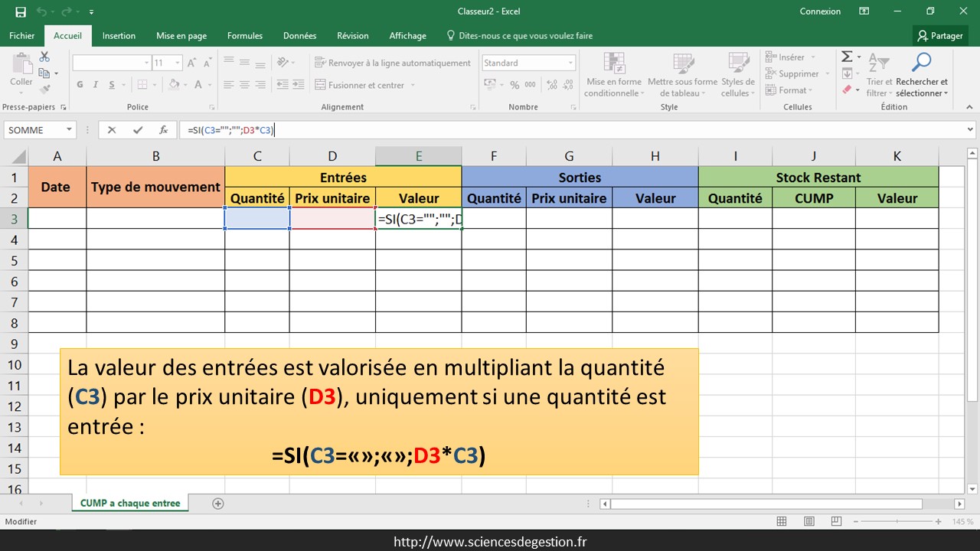Toggle Renvoyer à la ligne automatiquement
Image resolution: width=980 pixels, height=551 pixels.
(393, 63)
